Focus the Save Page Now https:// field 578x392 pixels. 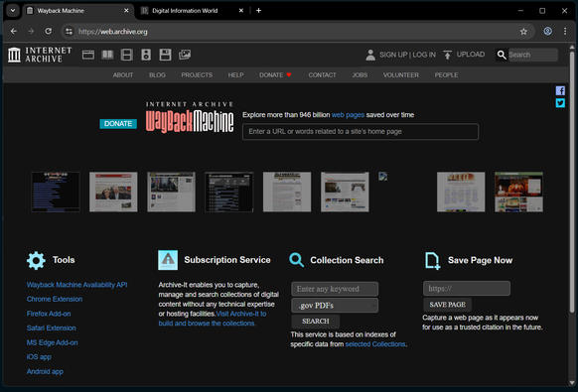point(467,289)
